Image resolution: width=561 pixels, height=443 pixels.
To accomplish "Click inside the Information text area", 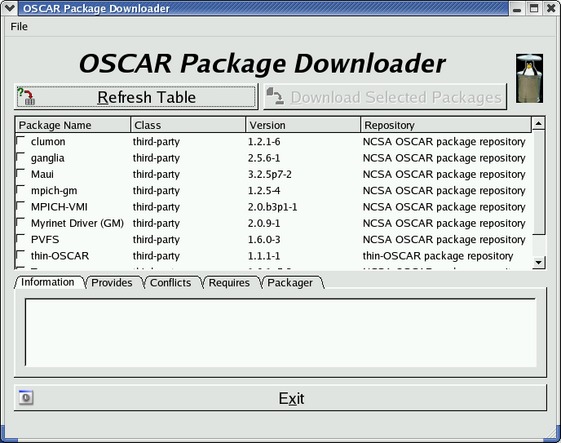I will click(280, 332).
